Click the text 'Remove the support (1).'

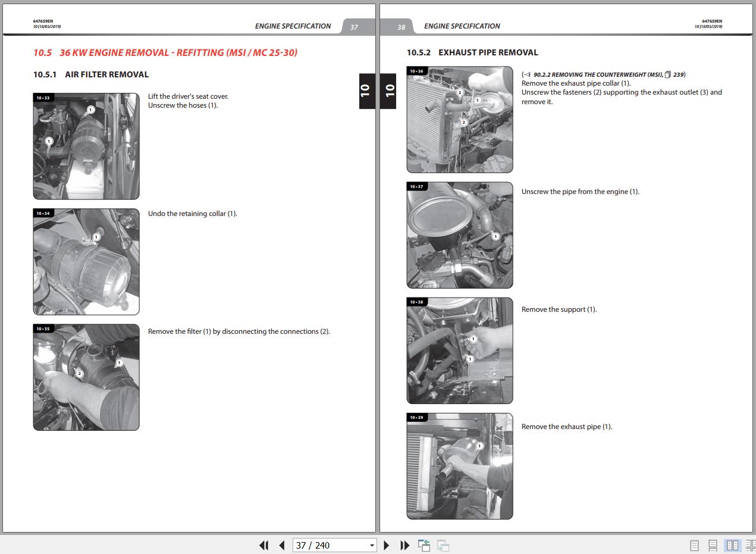559,309
